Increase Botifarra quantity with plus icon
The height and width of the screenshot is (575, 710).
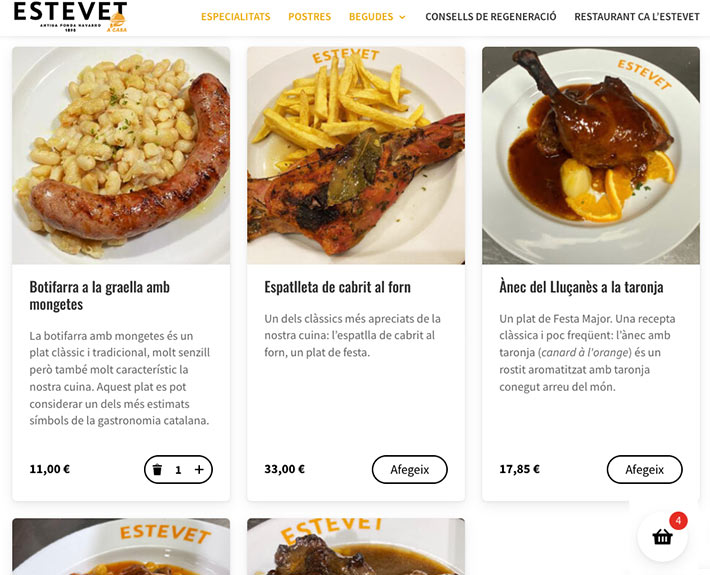click(x=199, y=470)
